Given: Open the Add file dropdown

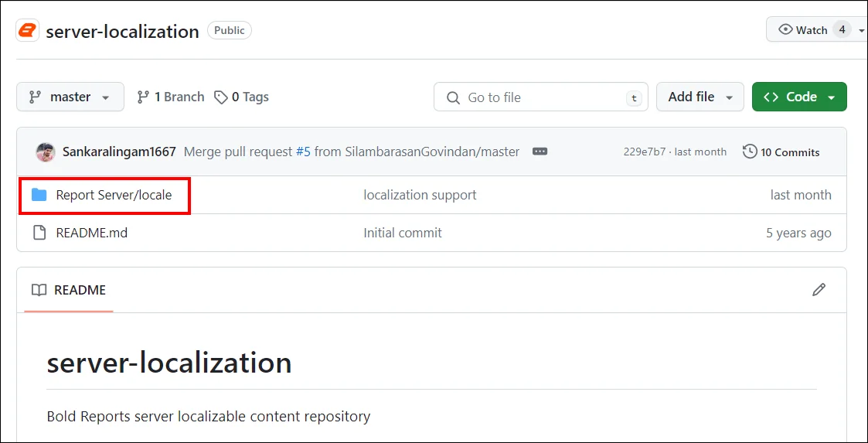Looking at the screenshot, I should [x=700, y=97].
